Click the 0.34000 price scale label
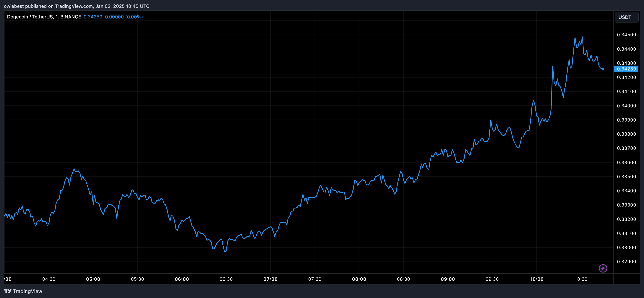Screen dimensions: 644x298 626,106
